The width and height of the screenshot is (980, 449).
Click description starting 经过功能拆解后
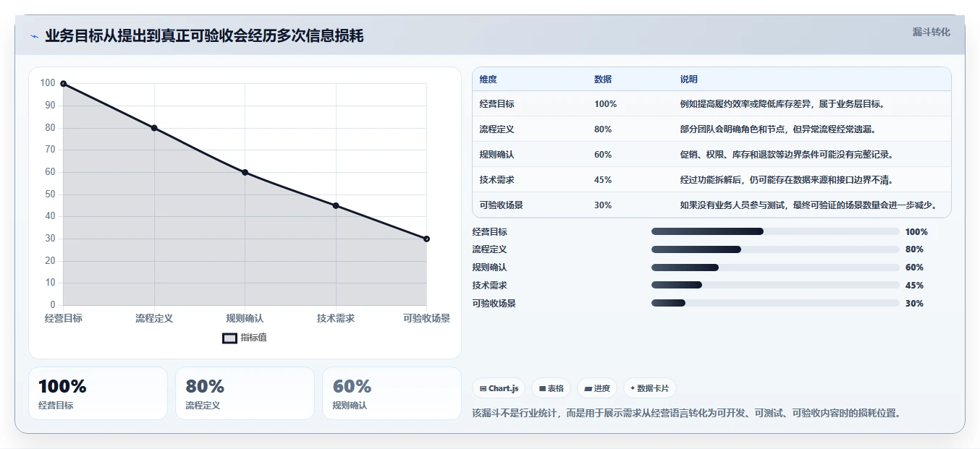click(x=787, y=180)
